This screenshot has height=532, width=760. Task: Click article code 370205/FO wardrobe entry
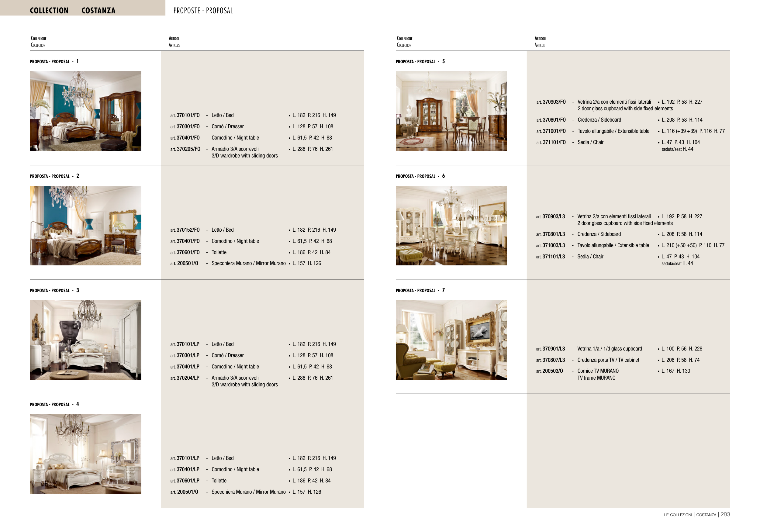coord(188,149)
